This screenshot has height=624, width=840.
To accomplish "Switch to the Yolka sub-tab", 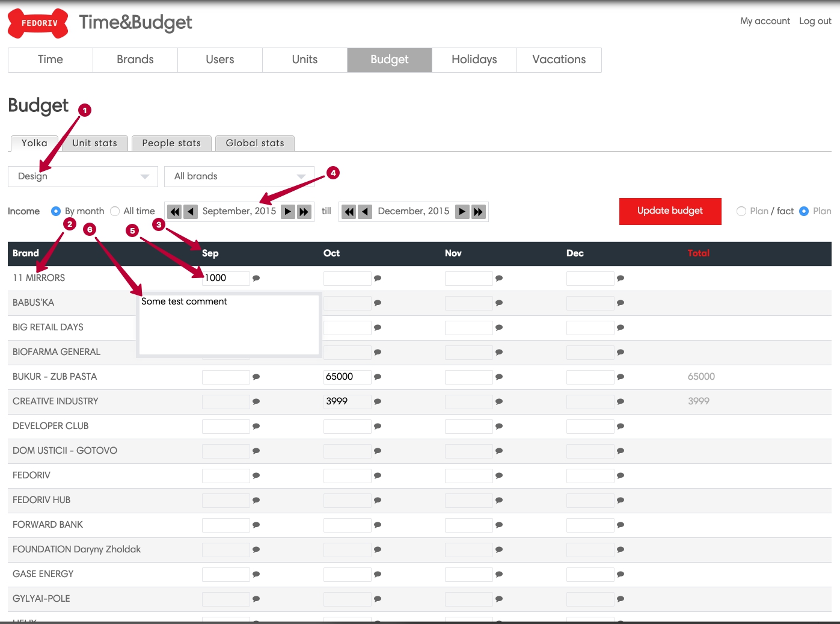I will point(34,143).
